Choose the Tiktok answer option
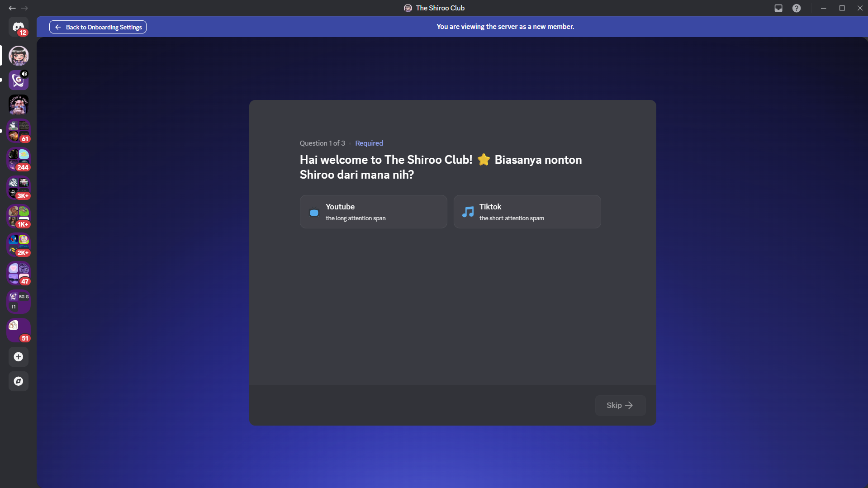 (527, 212)
